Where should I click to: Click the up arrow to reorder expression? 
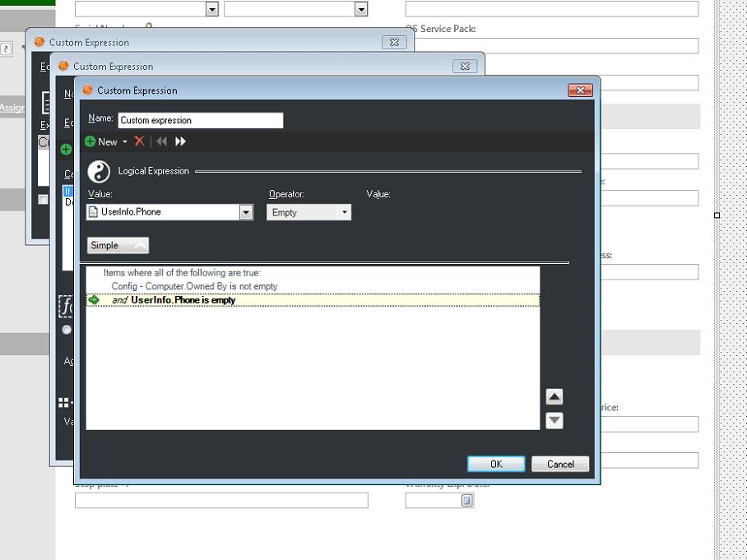554,396
